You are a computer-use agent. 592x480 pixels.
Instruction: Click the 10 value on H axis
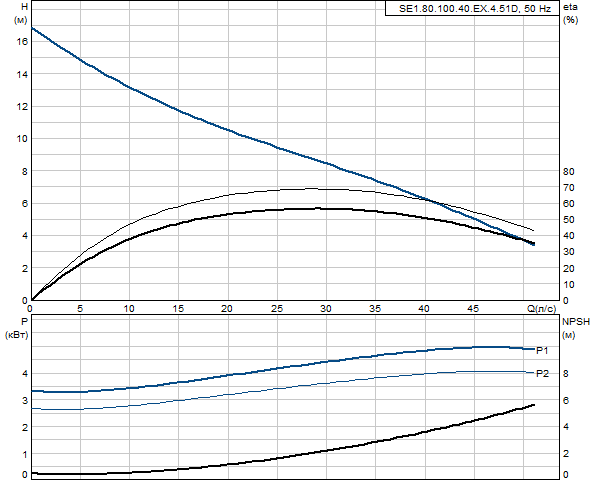point(22,139)
